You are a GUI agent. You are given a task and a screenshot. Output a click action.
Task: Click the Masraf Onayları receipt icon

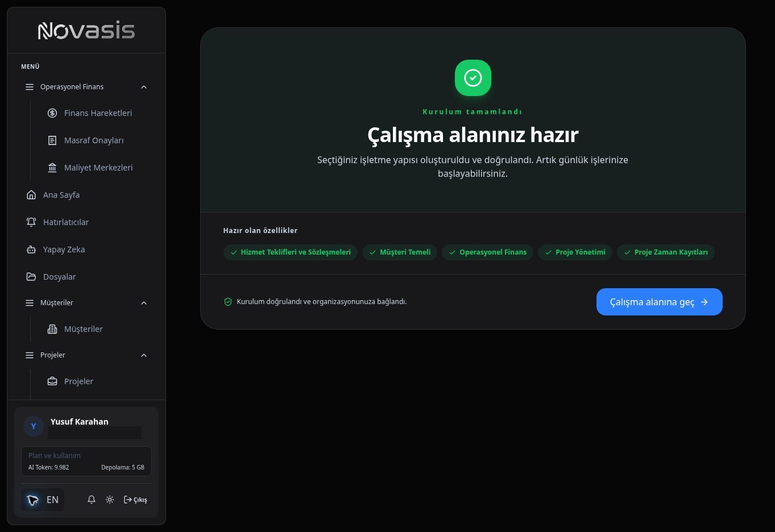pos(52,140)
